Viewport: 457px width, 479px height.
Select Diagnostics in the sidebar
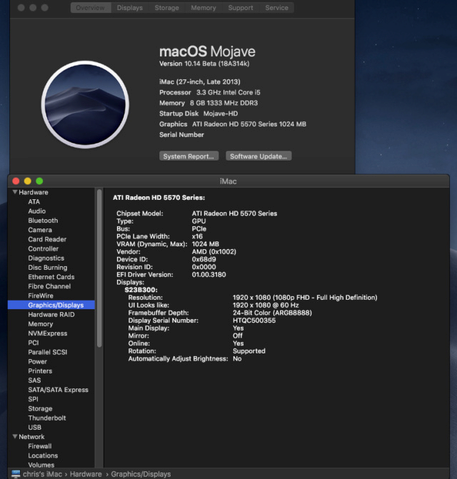coord(46,258)
